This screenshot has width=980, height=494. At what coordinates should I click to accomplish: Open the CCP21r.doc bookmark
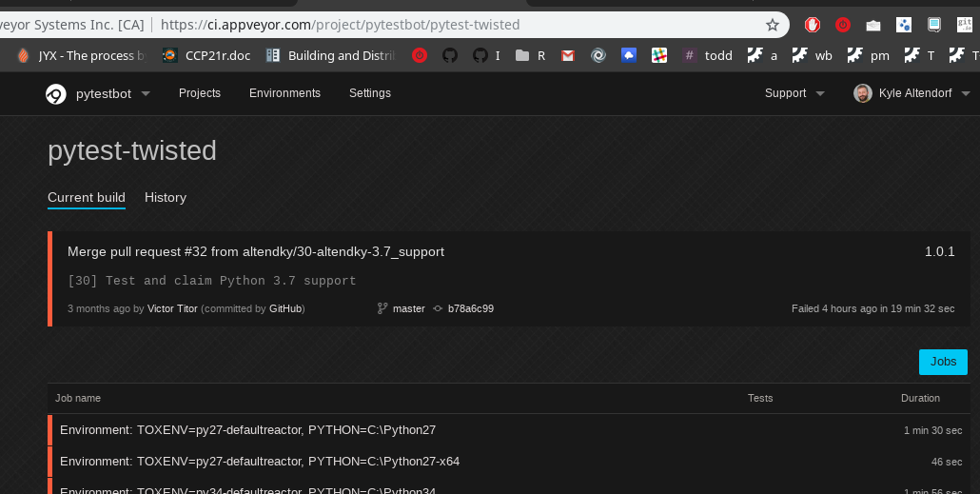tap(206, 55)
